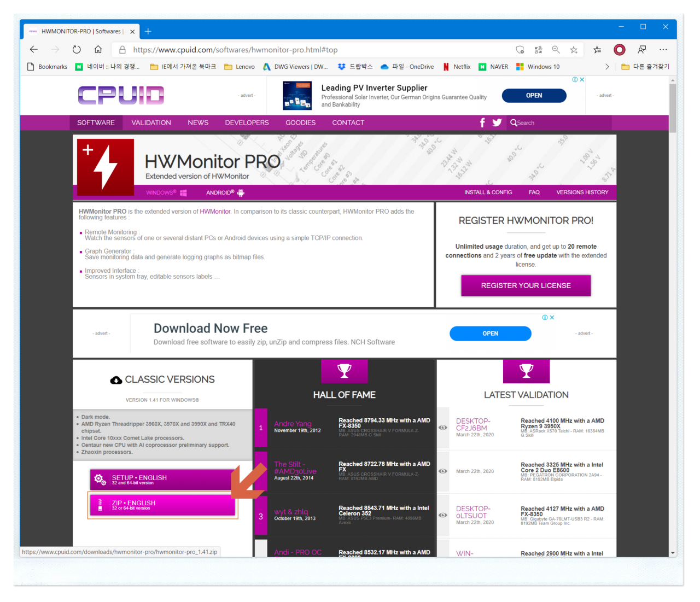Click the Latest Validation trophy icon
This screenshot has height=602, width=700.
(526, 371)
